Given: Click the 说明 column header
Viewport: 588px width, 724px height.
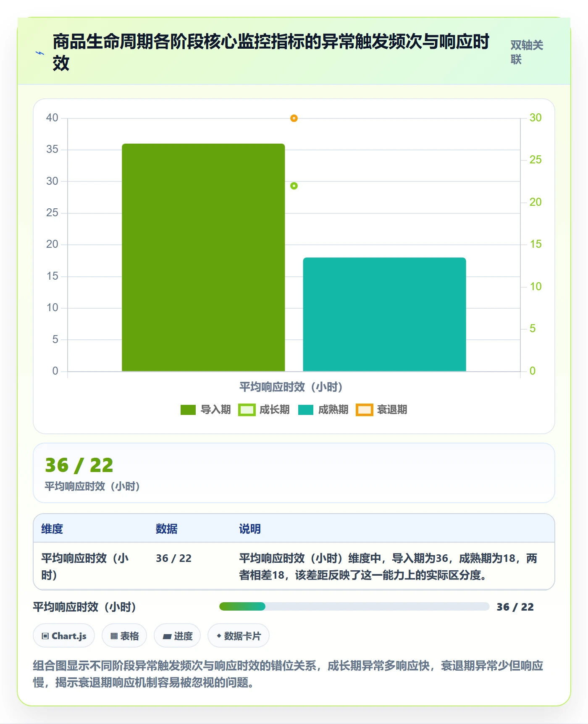Looking at the screenshot, I should tap(250, 529).
